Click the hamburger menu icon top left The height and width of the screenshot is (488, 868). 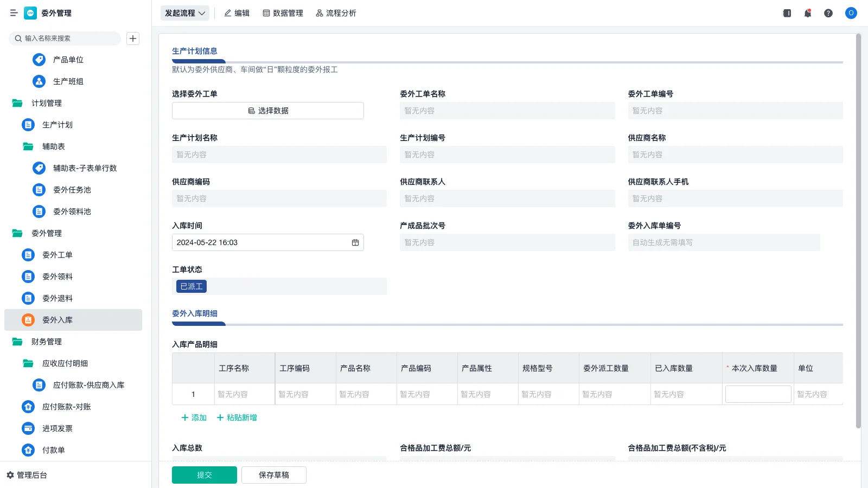14,13
